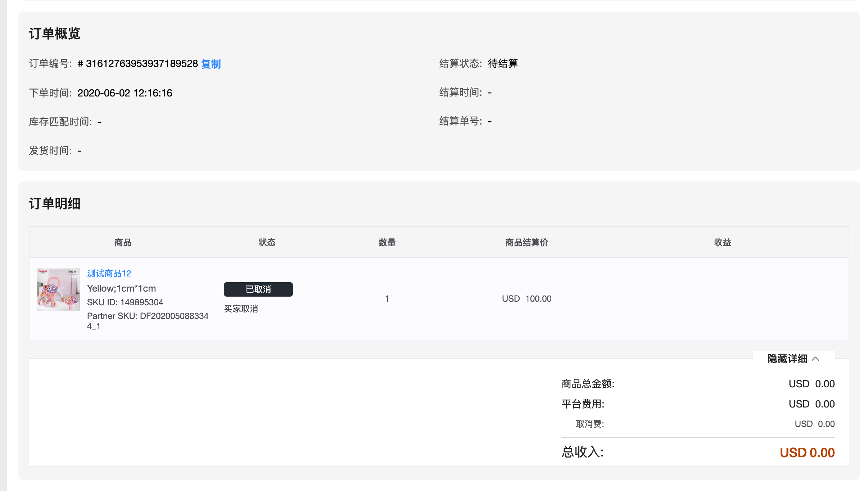This screenshot has width=868, height=491.
Task: Click the 状态 column header
Action: coord(267,242)
